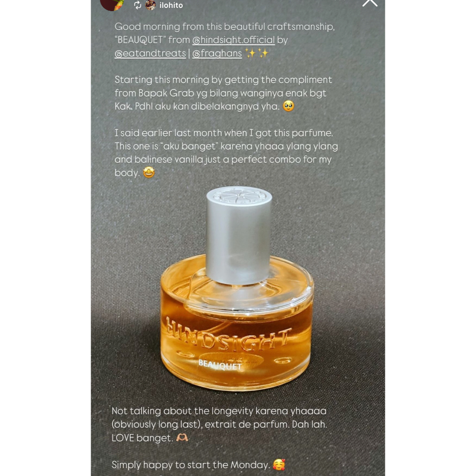Tap the pleading face emoji

pyautogui.click(x=288, y=106)
